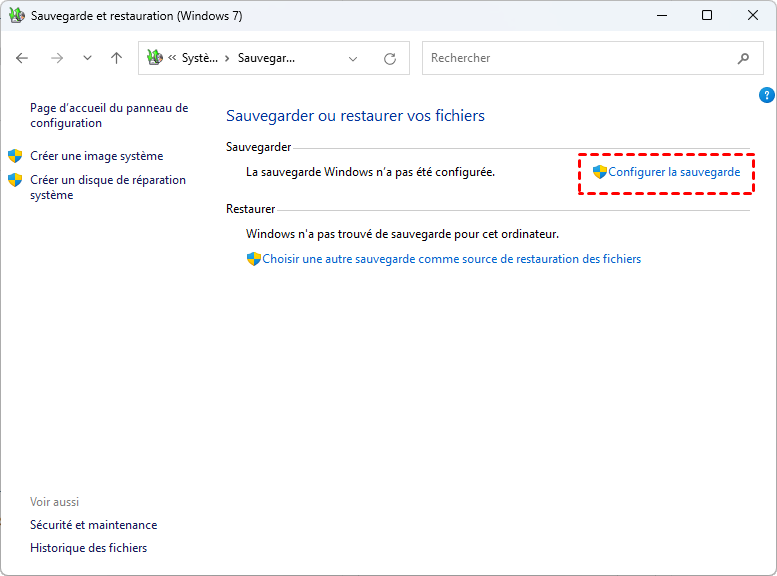
Task: Click the window title bar app icon
Action: tap(17, 15)
